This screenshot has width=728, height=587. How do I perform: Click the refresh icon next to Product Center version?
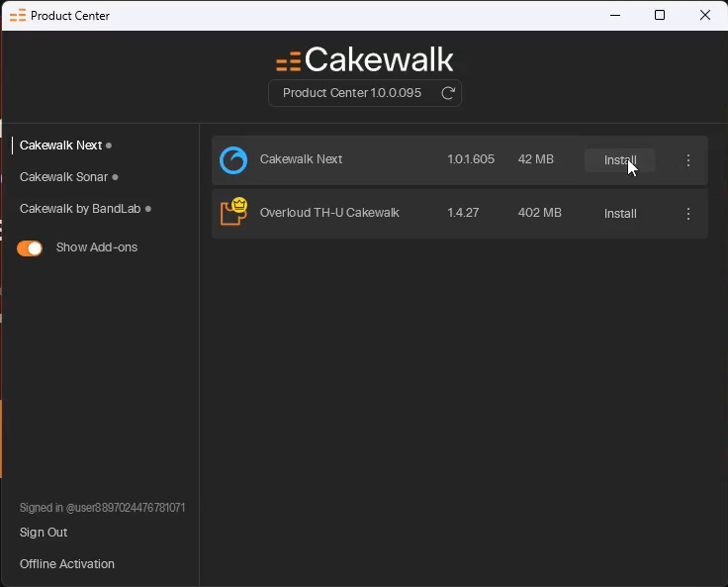point(448,93)
